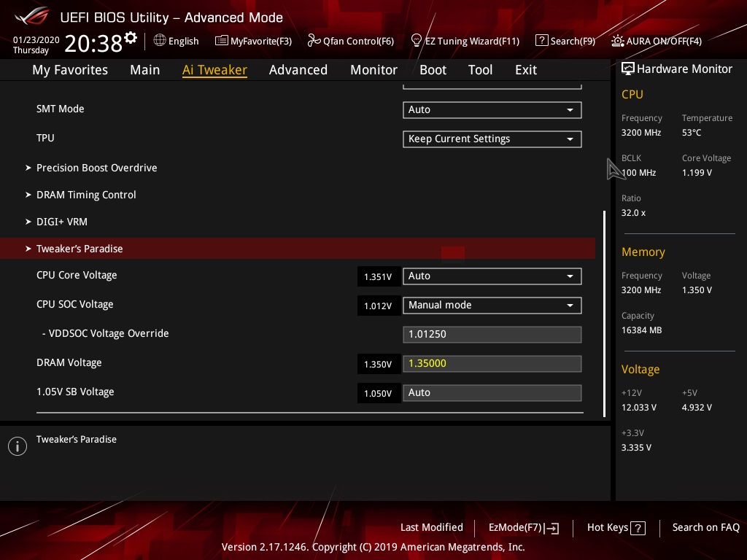The width and height of the screenshot is (747, 560).
Task: Click the VDDSOC Voltage Override field
Action: pos(492,334)
